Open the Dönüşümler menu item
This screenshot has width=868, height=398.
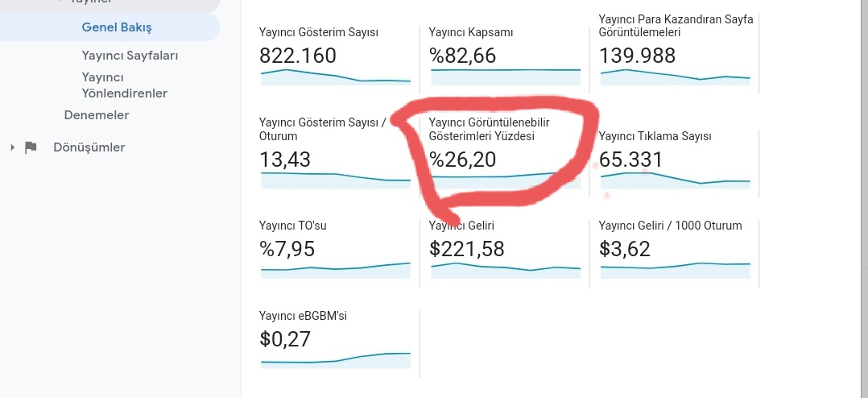pyautogui.click(x=89, y=147)
